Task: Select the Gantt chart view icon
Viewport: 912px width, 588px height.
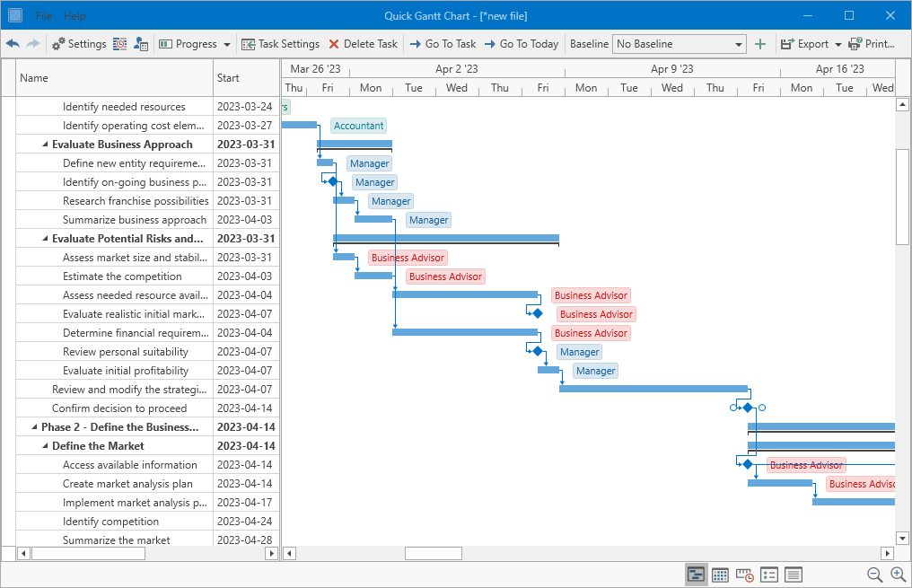Action: pyautogui.click(x=697, y=575)
